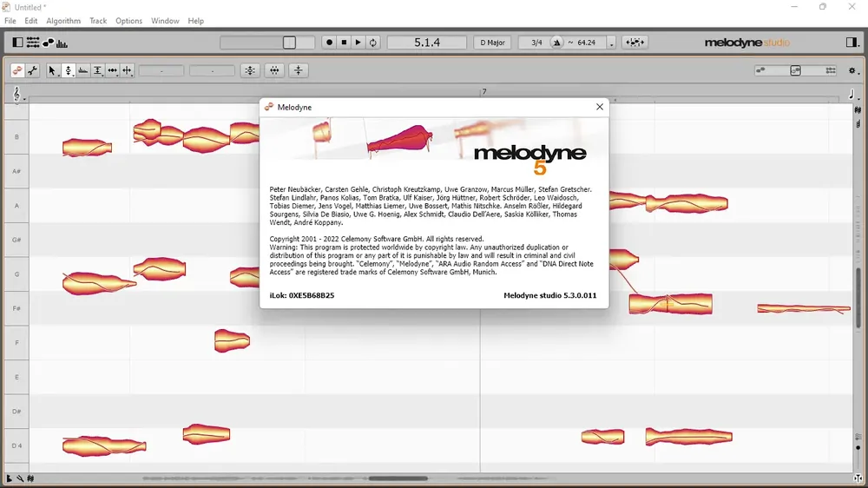The width and height of the screenshot is (868, 488).
Task: Start playback with the Play button
Action: point(358,42)
